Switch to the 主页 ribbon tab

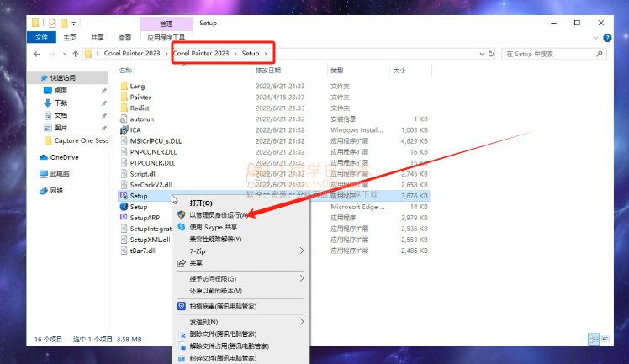coord(70,37)
